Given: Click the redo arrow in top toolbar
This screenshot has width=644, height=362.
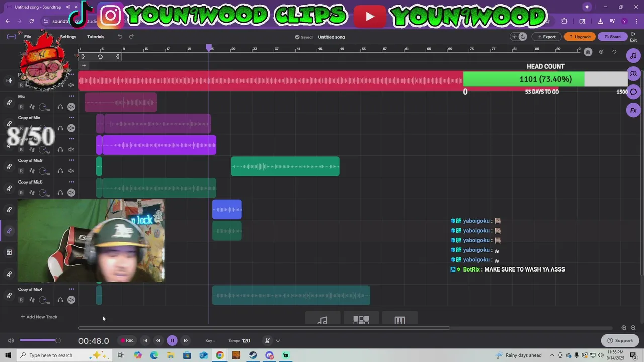Looking at the screenshot, I should pos(131,36).
